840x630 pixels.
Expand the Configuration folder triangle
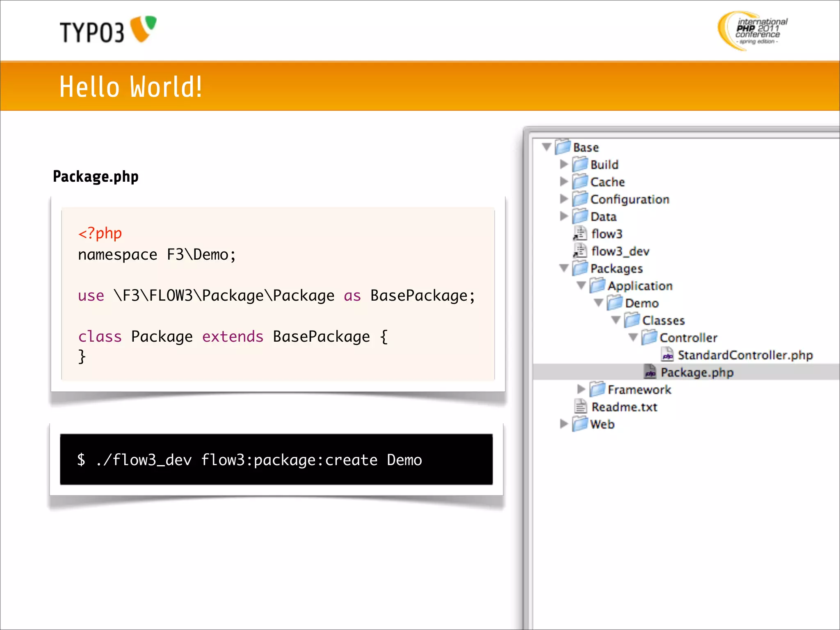tap(564, 199)
